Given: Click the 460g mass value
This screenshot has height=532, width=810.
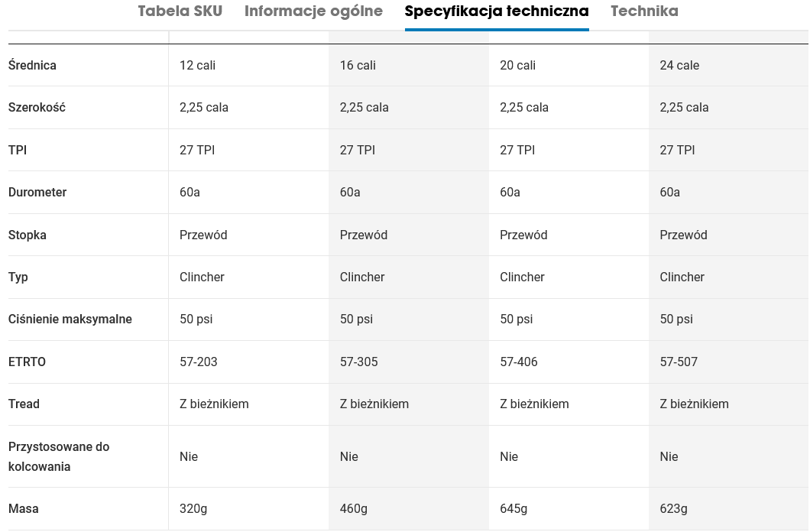Looking at the screenshot, I should 354,508.
